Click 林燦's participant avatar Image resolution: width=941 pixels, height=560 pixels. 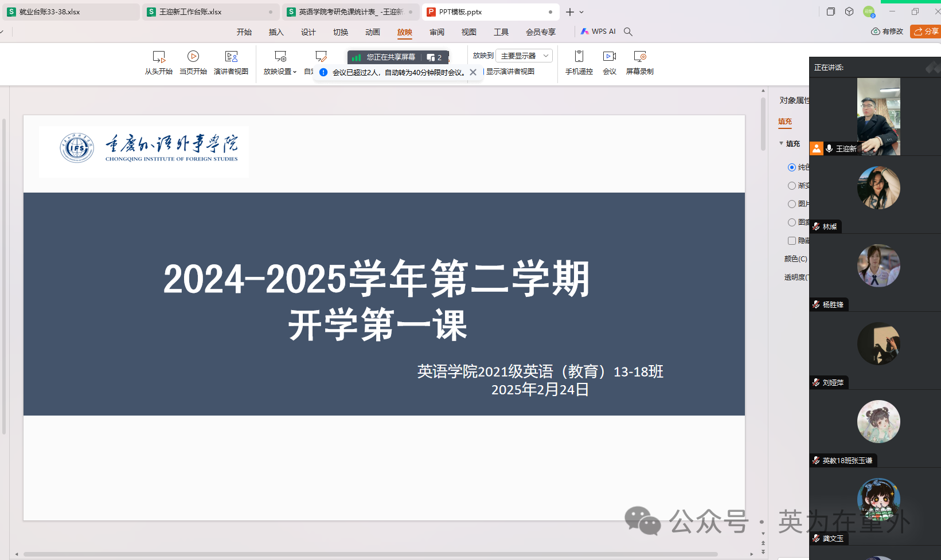(878, 187)
